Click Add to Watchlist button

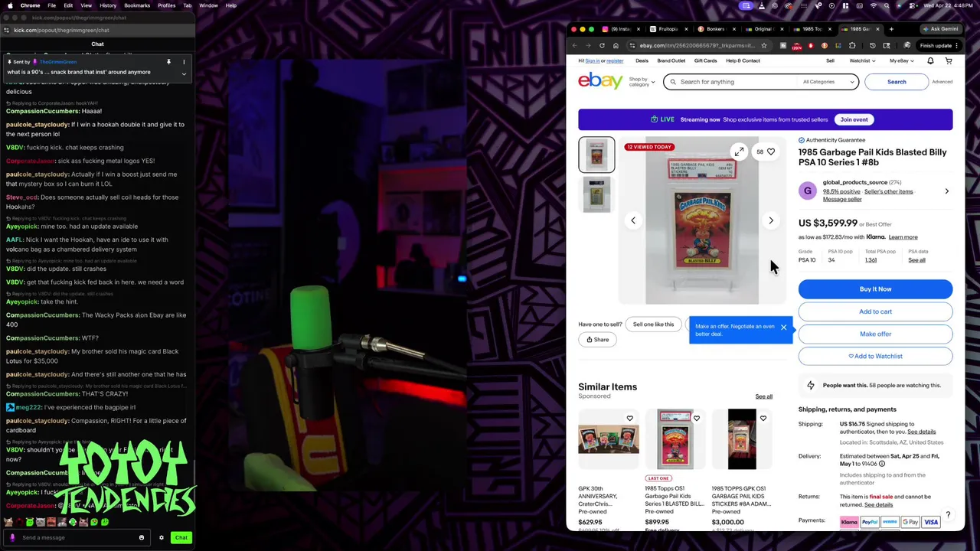(875, 356)
